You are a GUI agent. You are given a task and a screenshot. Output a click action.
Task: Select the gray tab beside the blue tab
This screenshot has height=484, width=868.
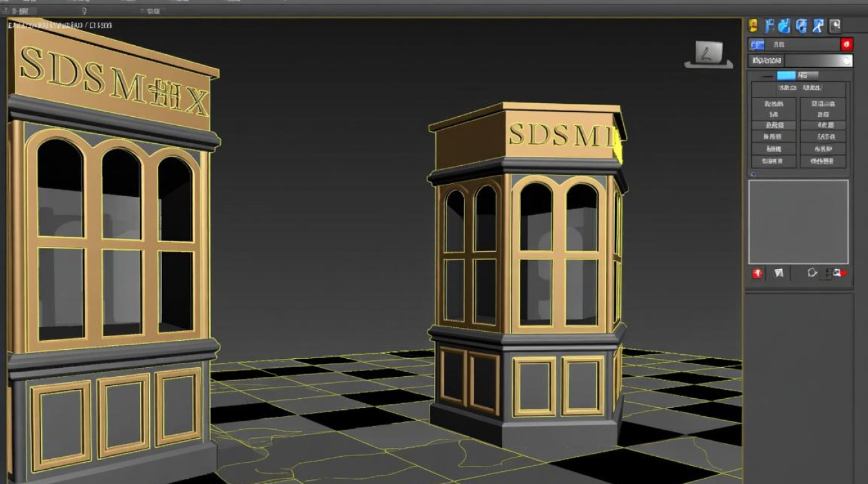(807, 76)
